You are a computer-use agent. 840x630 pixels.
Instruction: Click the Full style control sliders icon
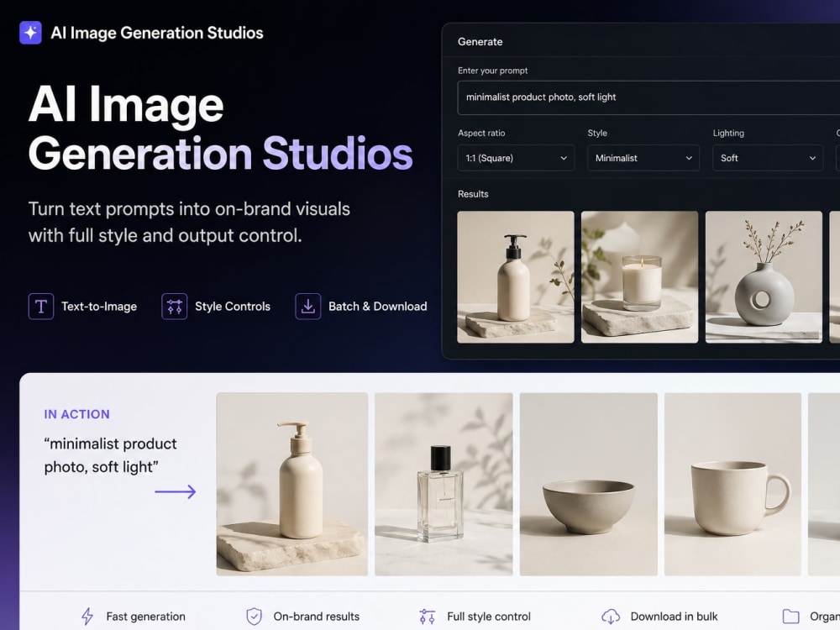(427, 617)
